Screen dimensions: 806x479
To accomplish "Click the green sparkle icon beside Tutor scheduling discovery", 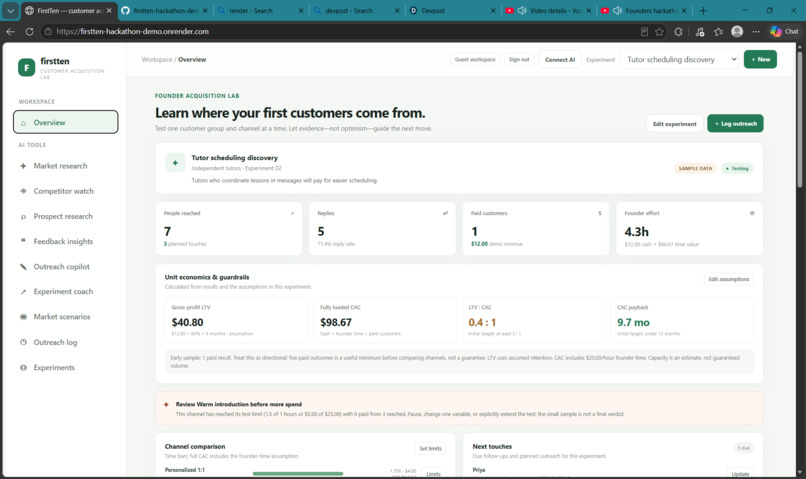I will tap(175, 162).
